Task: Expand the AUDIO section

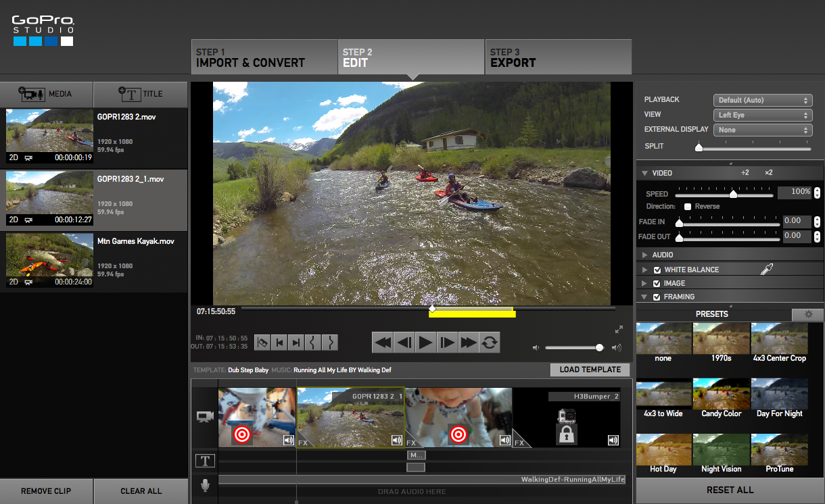Action: pos(644,255)
